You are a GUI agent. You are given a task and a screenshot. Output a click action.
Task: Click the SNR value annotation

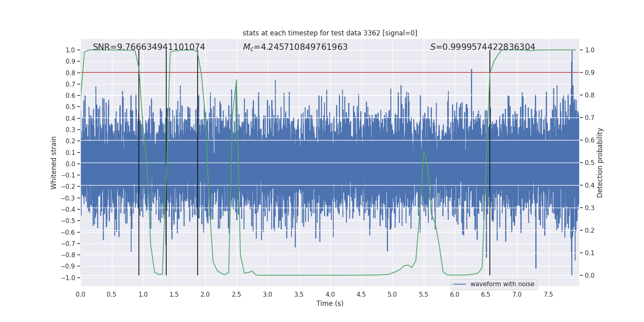[149, 47]
